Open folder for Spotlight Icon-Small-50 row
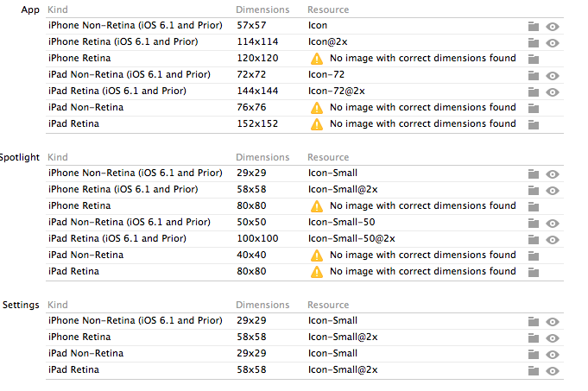 [x=534, y=223]
